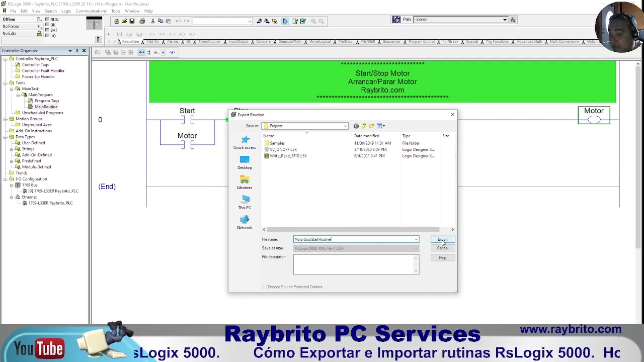Open Libraries location in the dialog sidebar
This screenshot has height=362, width=644.
245,183
